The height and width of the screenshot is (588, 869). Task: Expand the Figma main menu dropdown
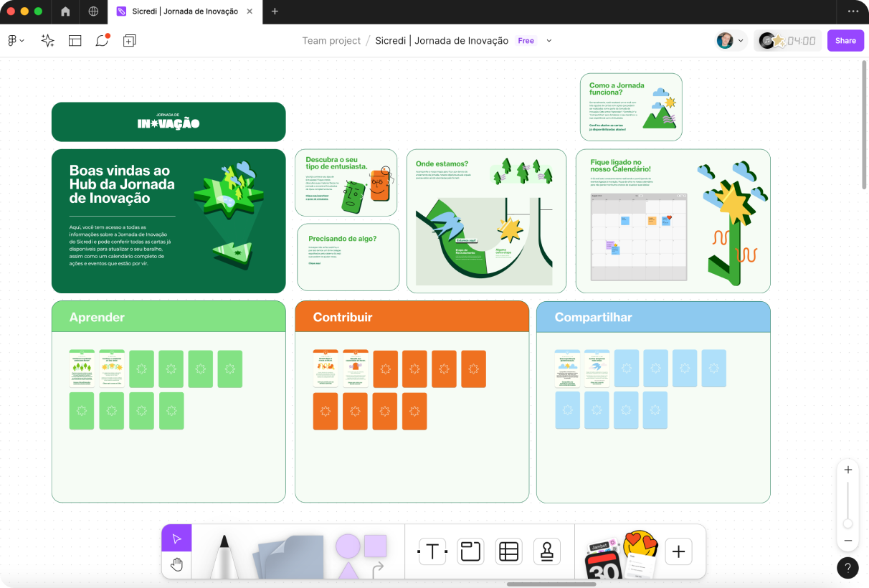coord(16,41)
